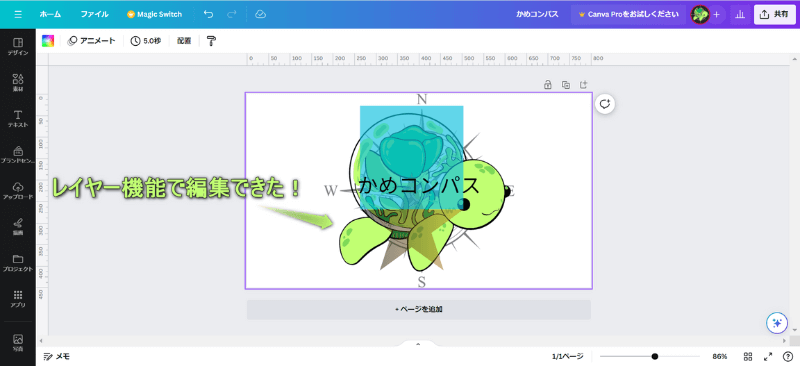
Task: Open the 写真 photos panel
Action: pos(18,343)
